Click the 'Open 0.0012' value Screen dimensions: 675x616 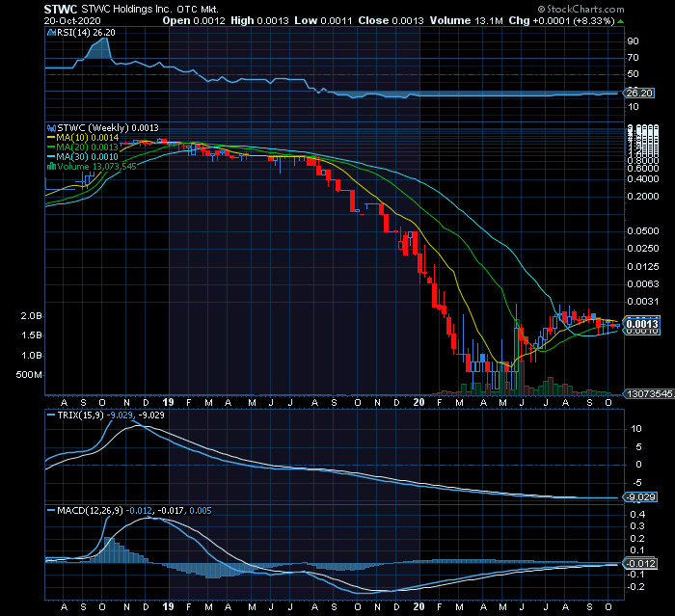194,20
